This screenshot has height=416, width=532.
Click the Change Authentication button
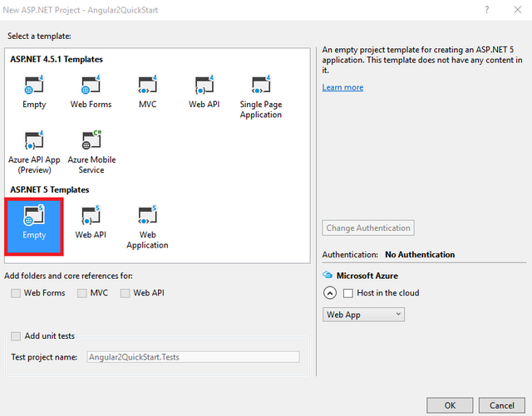tap(368, 228)
